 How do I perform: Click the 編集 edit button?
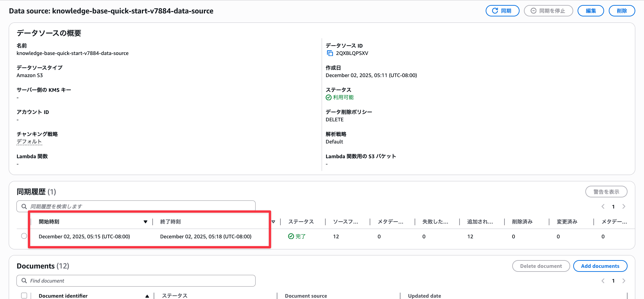coord(590,11)
